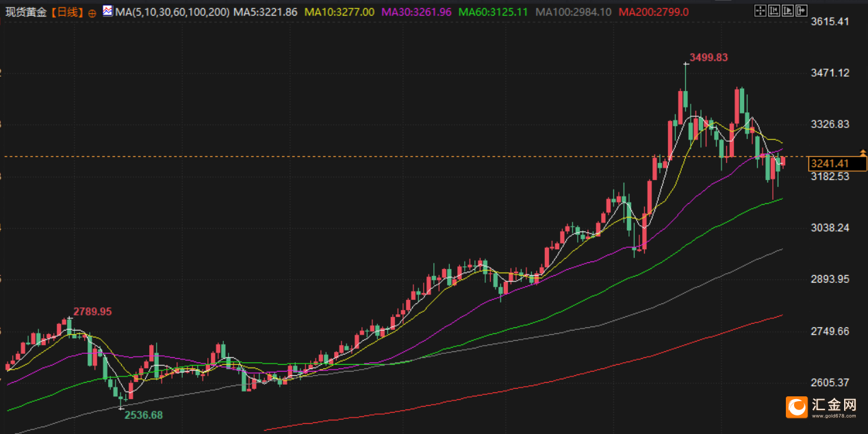The width and height of the screenshot is (868, 434).
Task: Click the orange double-arrow marker above price label
Action: (x=863, y=152)
